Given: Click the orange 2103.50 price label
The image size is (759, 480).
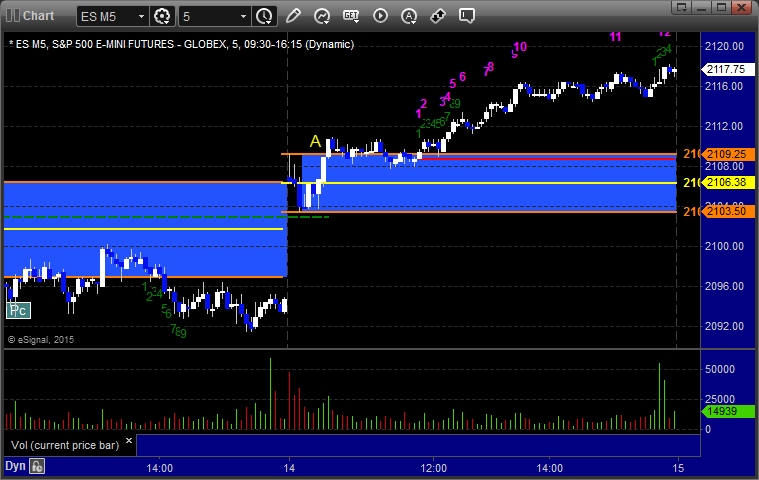Looking at the screenshot, I should tap(728, 211).
